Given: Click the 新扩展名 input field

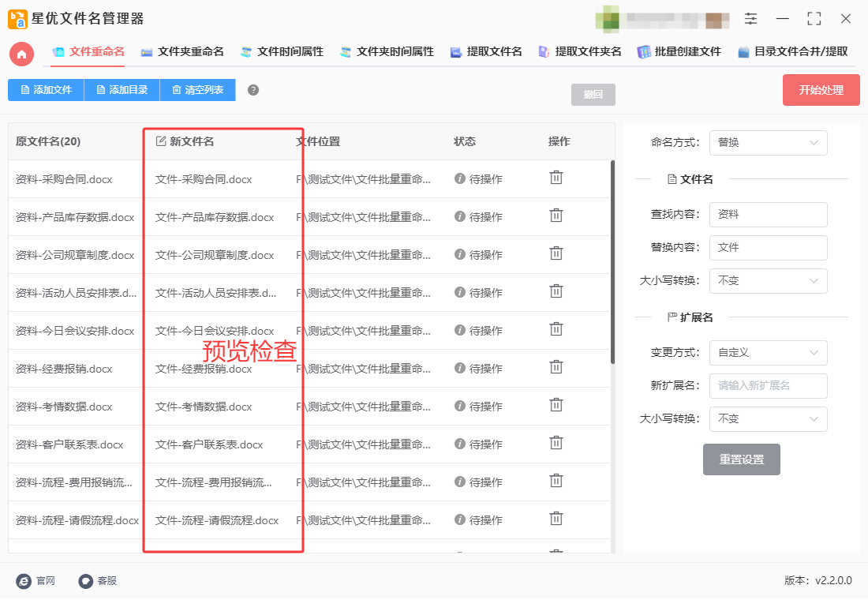Looking at the screenshot, I should point(768,386).
